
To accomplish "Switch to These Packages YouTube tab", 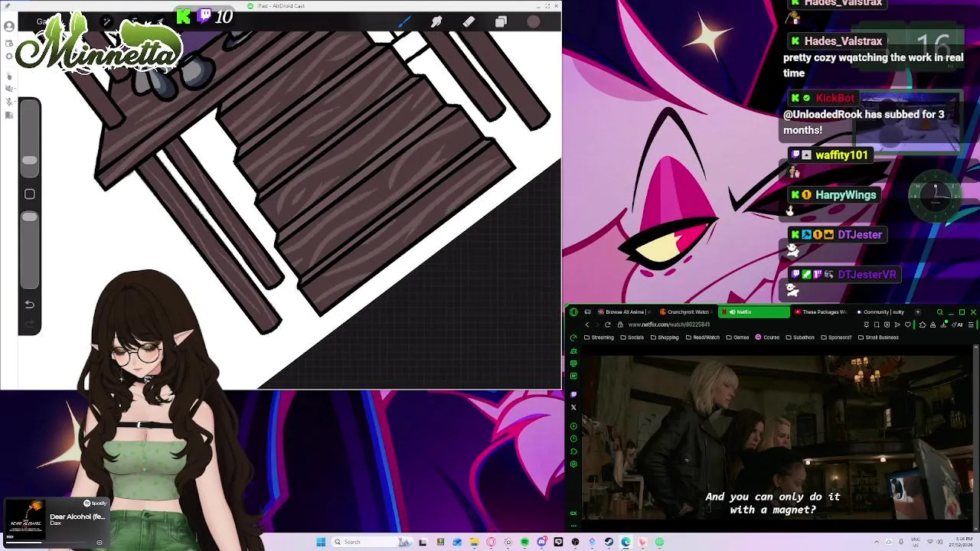I will tap(822, 312).
